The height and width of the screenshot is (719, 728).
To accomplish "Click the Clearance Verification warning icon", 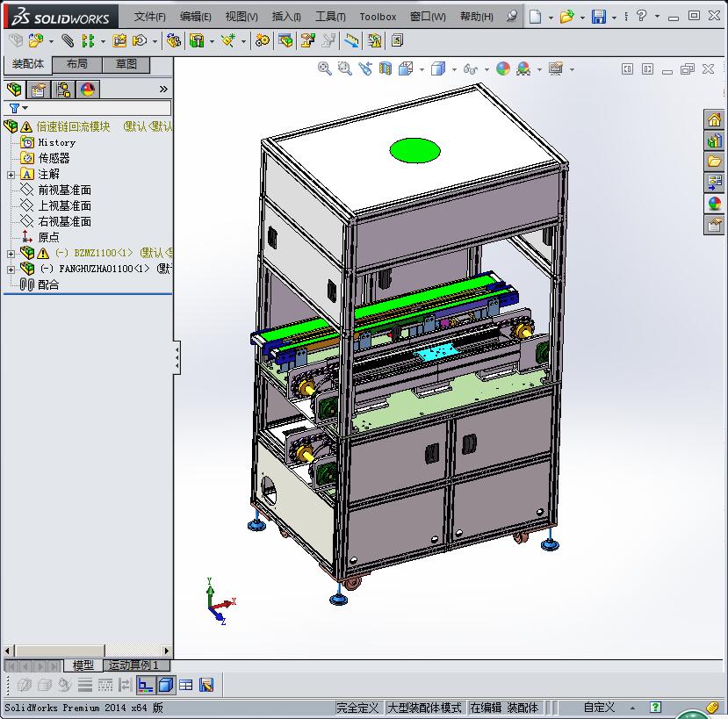I will [374, 41].
